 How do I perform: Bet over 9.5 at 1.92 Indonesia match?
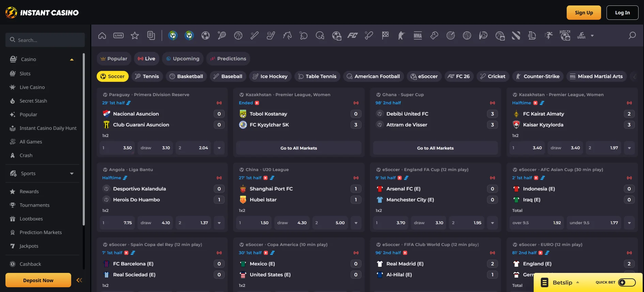(536, 223)
